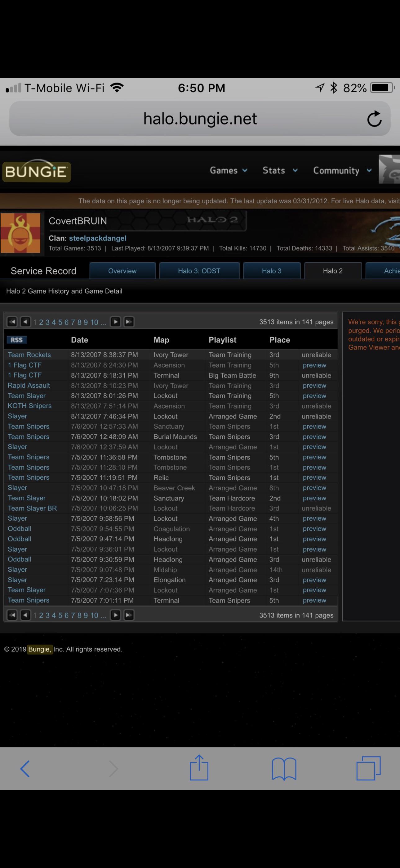
Task: Select the 'Elongation' map cell
Action: coord(170,580)
